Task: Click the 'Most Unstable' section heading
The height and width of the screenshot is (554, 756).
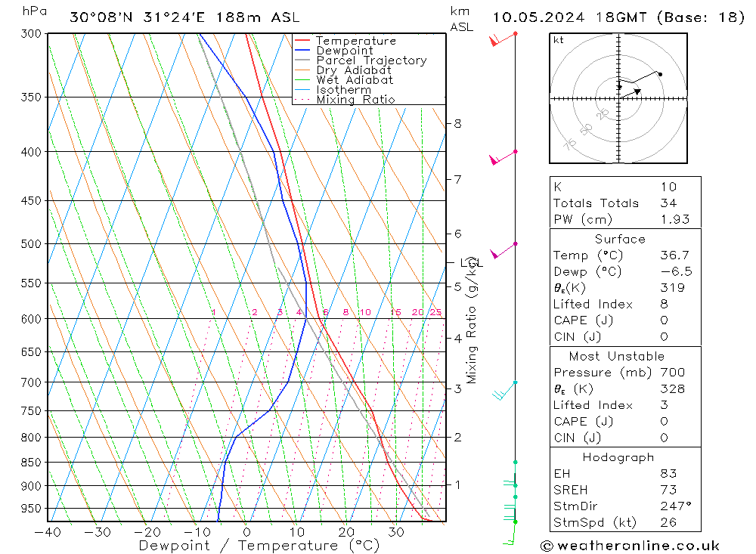Action: [617, 356]
